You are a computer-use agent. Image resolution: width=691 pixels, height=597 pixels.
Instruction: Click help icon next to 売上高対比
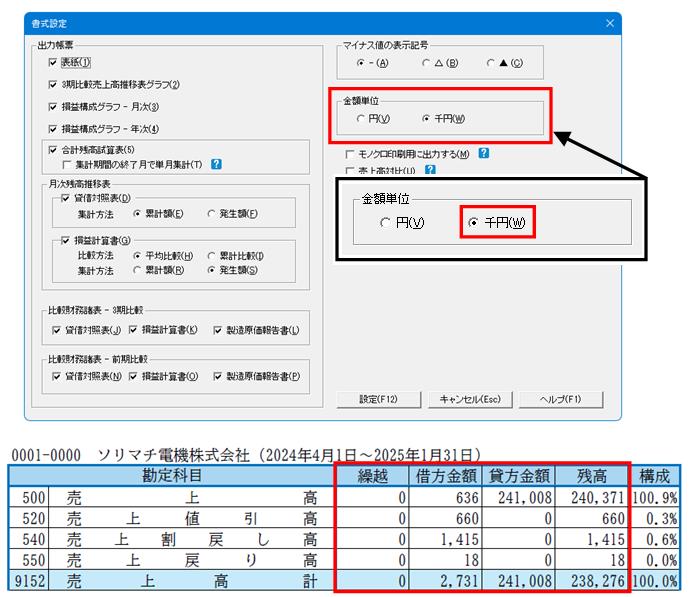tap(431, 170)
